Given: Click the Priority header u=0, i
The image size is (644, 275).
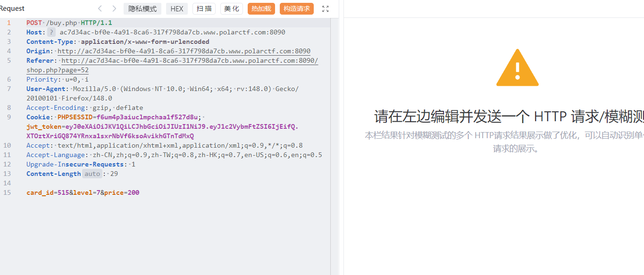Looking at the screenshot, I should click(58, 79).
